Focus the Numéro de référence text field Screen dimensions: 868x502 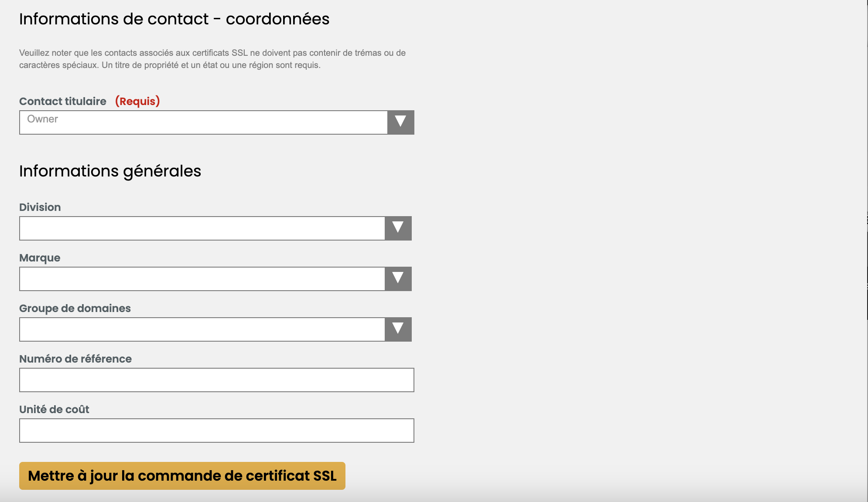point(217,380)
